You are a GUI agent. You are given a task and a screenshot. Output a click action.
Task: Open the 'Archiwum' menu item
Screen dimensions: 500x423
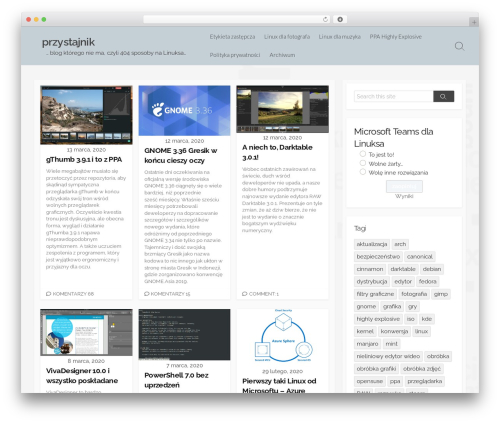coord(282,55)
